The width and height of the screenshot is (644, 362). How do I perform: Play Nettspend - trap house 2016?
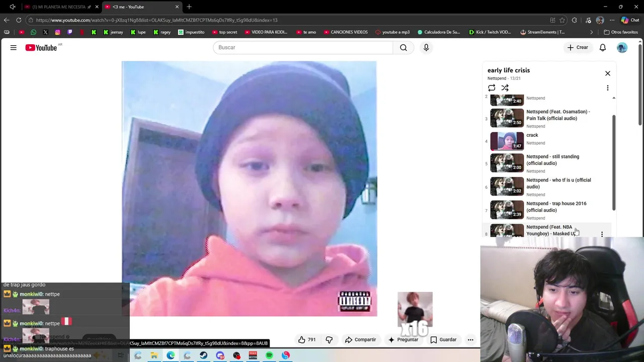(x=556, y=207)
